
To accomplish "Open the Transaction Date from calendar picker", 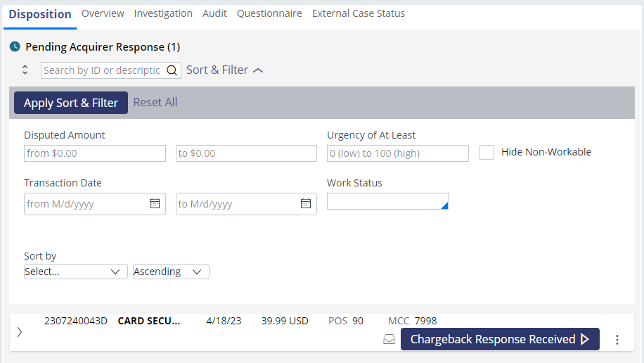I will click(155, 203).
